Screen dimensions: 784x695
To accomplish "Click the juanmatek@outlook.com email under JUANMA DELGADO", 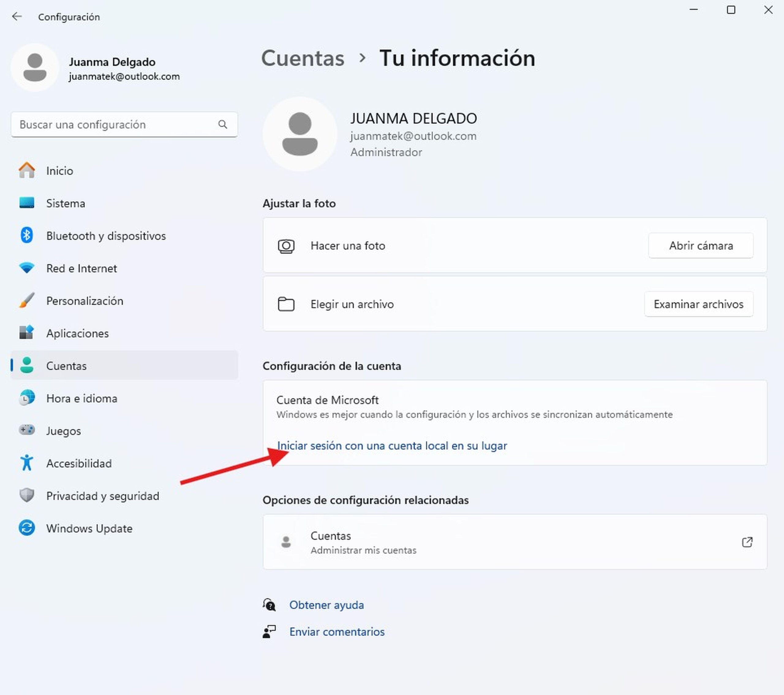I will pyautogui.click(x=413, y=136).
